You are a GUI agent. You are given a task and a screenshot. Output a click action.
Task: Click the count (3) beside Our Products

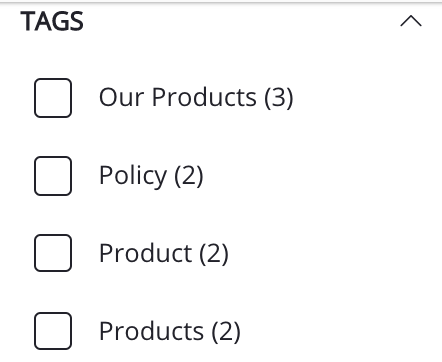coord(279,98)
